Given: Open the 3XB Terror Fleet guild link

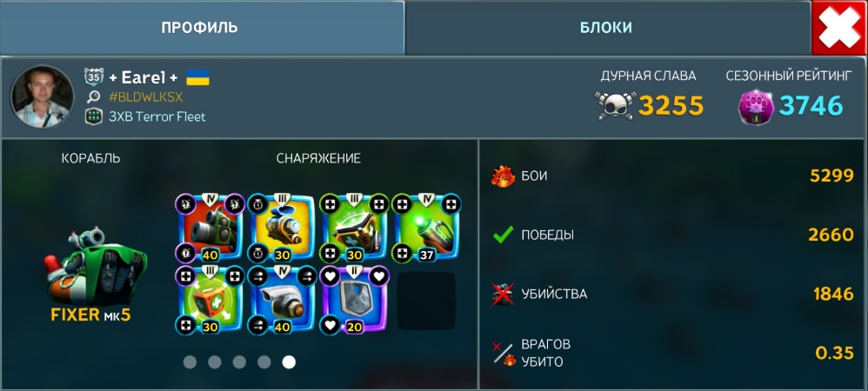Looking at the screenshot, I should click(157, 116).
